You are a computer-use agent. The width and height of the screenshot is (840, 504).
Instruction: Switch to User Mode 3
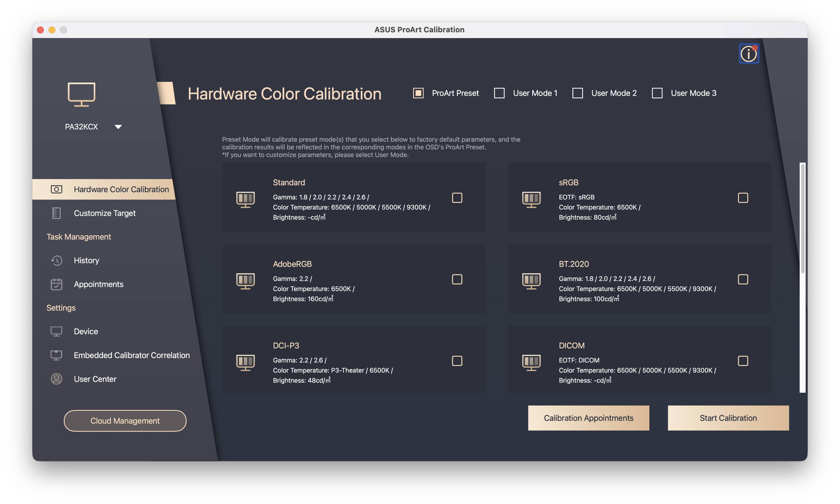pos(657,93)
